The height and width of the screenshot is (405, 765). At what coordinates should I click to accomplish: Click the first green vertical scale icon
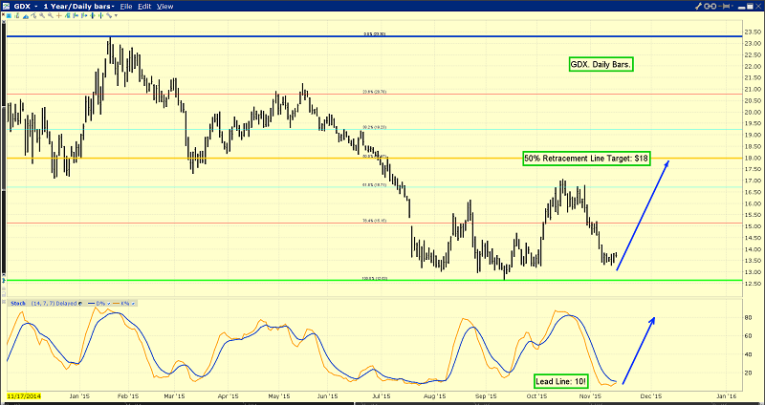(x=92, y=16)
